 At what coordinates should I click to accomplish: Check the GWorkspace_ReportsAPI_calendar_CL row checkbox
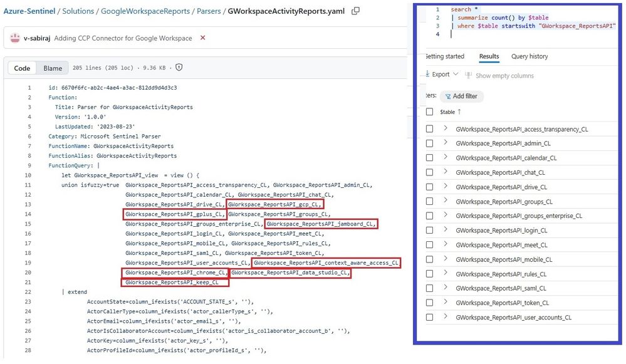430,158
